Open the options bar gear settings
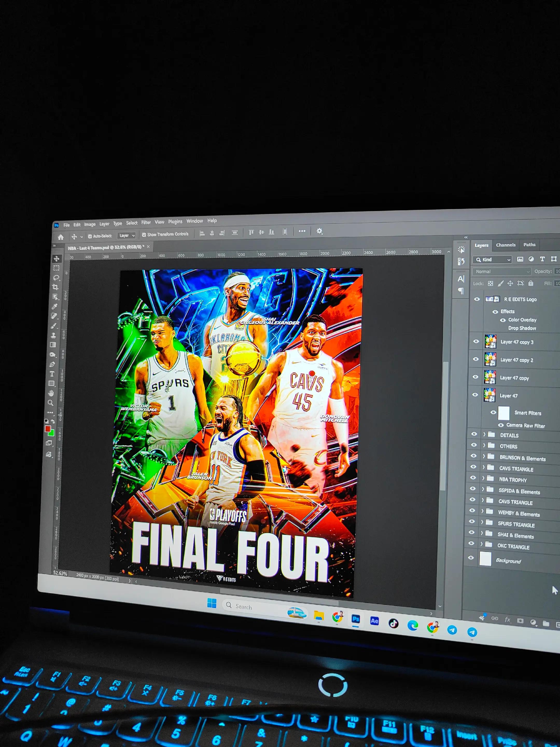The height and width of the screenshot is (747, 560). [x=319, y=231]
